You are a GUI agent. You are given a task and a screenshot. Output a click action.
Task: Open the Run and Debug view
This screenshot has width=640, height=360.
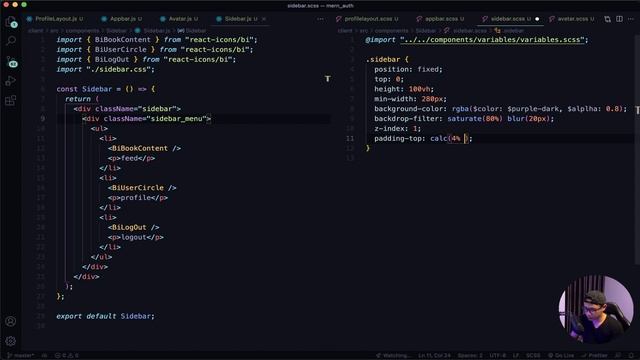pyautogui.click(x=11, y=81)
